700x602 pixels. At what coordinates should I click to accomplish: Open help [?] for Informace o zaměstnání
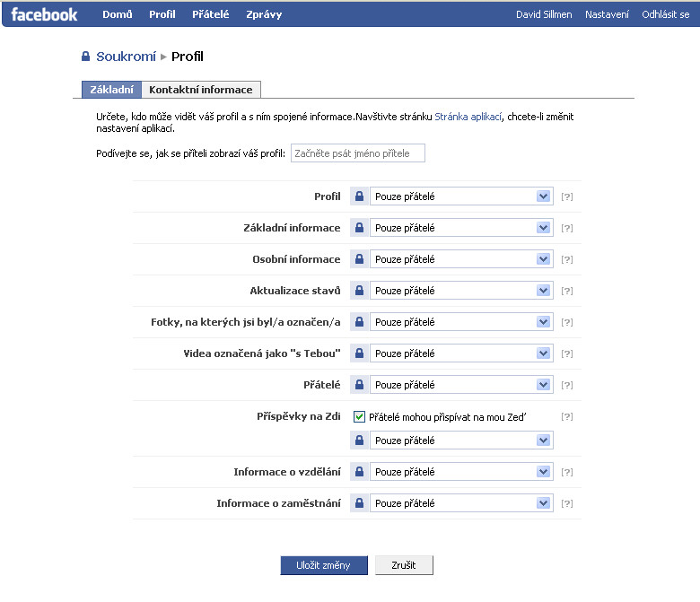pos(567,503)
